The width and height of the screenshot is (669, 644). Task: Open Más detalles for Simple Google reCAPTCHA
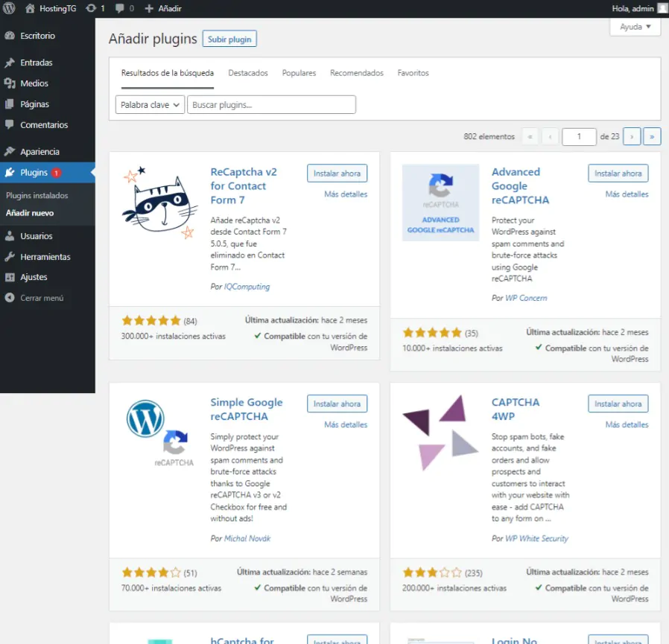[346, 425]
